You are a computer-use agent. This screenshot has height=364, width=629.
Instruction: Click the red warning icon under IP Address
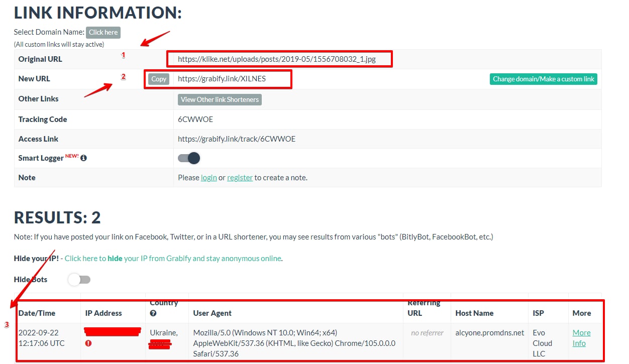[88, 343]
